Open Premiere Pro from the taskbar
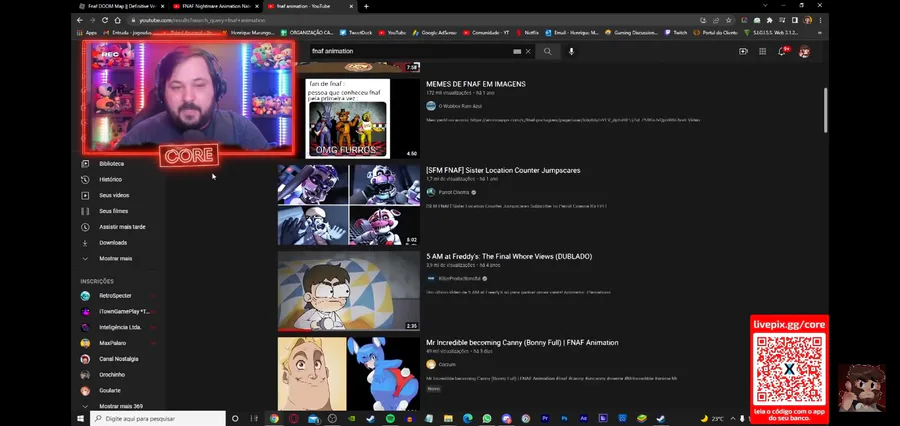Image resolution: width=900 pixels, height=426 pixels. tap(545, 419)
